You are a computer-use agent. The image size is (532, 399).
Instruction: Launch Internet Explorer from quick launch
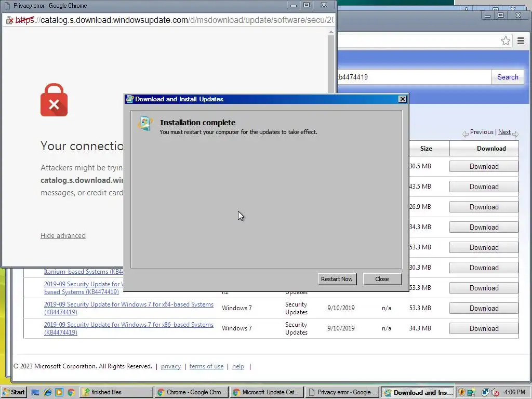47,393
